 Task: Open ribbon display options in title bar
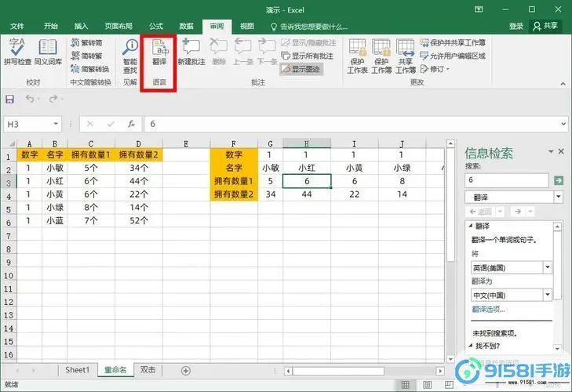coord(479,9)
